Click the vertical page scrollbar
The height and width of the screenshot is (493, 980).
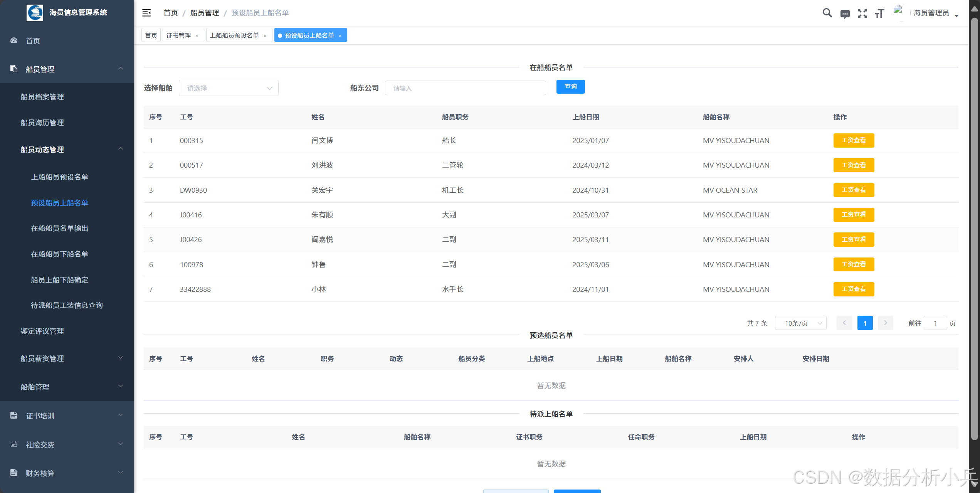pos(975,231)
